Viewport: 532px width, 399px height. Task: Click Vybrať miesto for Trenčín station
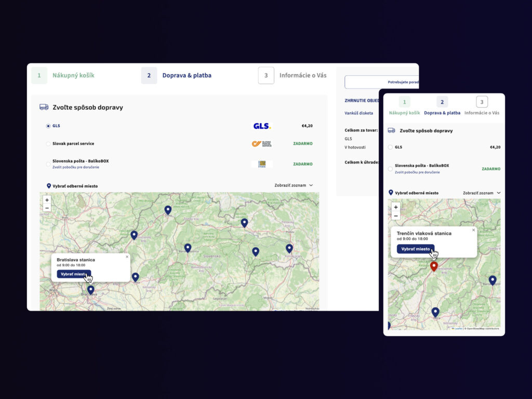(416, 249)
